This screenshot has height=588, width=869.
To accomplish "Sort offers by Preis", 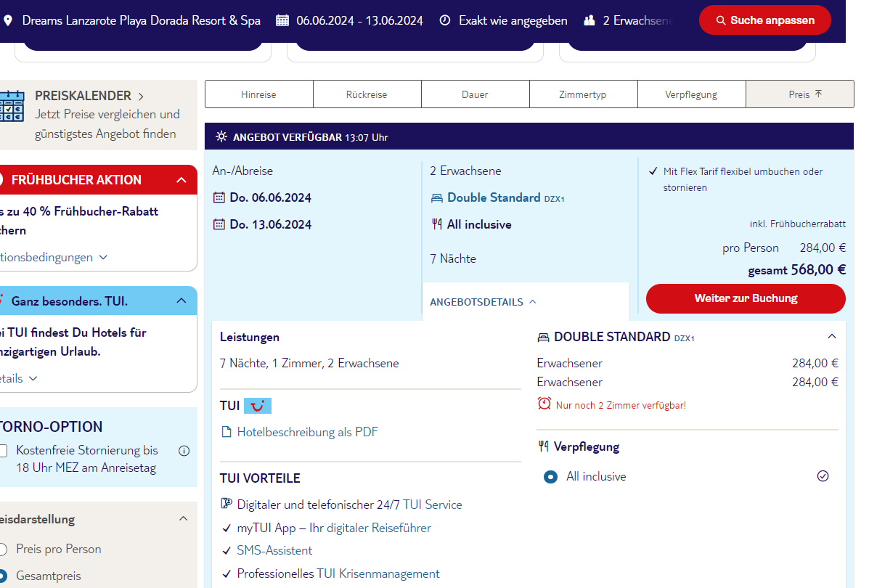I will pos(800,94).
